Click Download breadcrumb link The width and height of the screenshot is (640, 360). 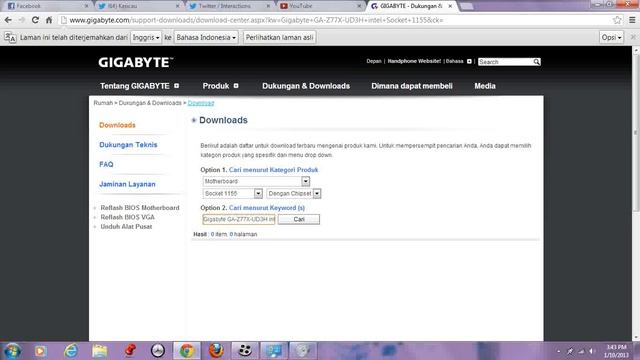tap(201, 103)
